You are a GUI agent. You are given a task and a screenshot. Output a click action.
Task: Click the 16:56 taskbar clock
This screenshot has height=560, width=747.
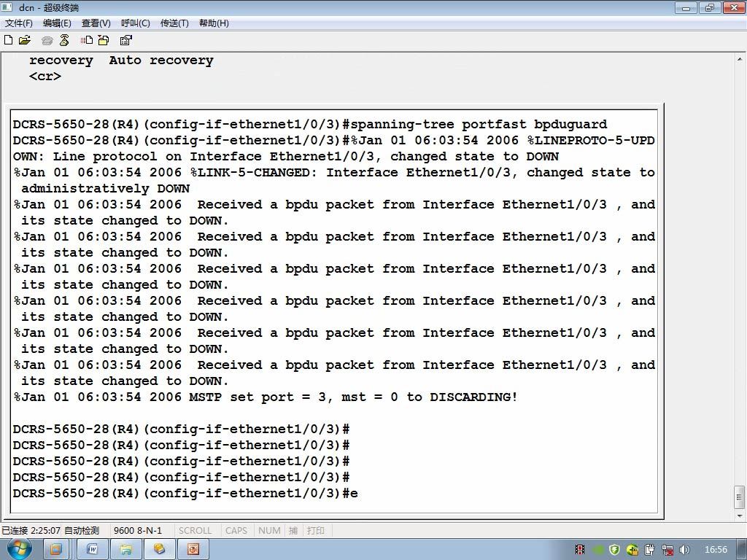click(x=716, y=550)
